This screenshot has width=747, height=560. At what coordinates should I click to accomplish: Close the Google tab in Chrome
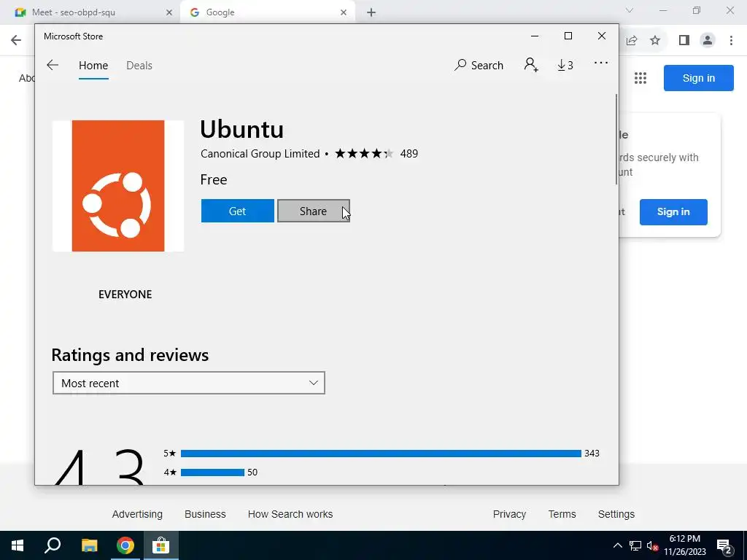click(x=344, y=12)
